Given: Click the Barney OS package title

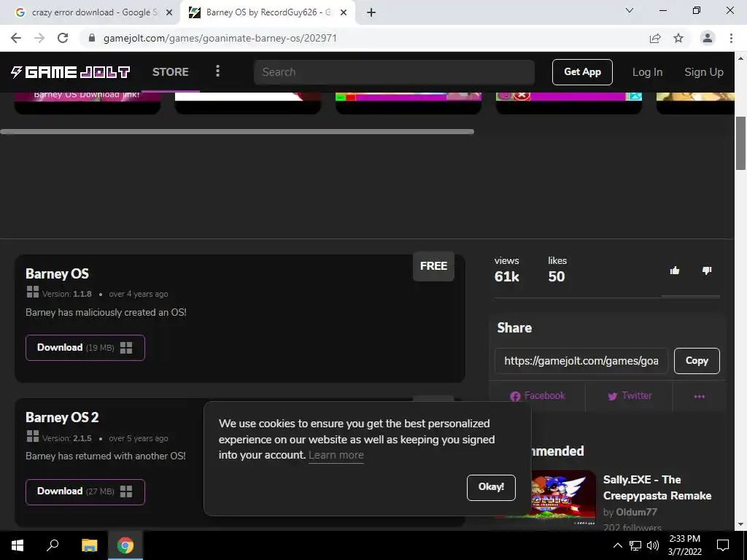Looking at the screenshot, I should point(57,274).
